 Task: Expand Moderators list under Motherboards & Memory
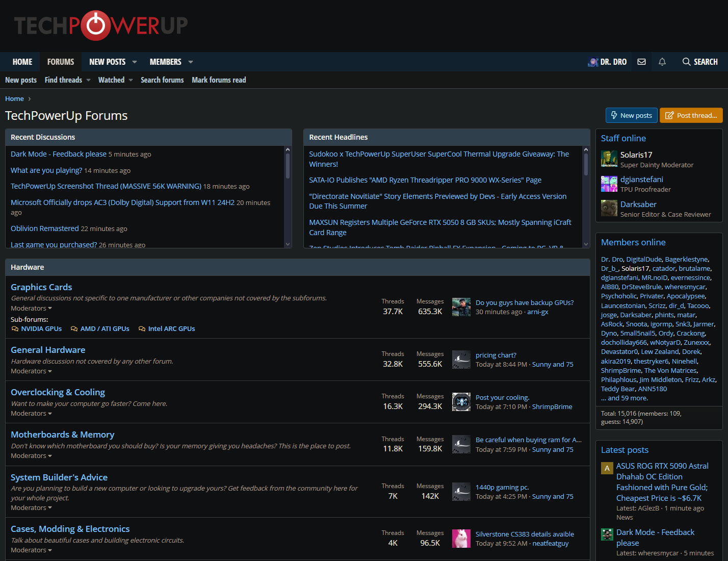[x=32, y=456]
